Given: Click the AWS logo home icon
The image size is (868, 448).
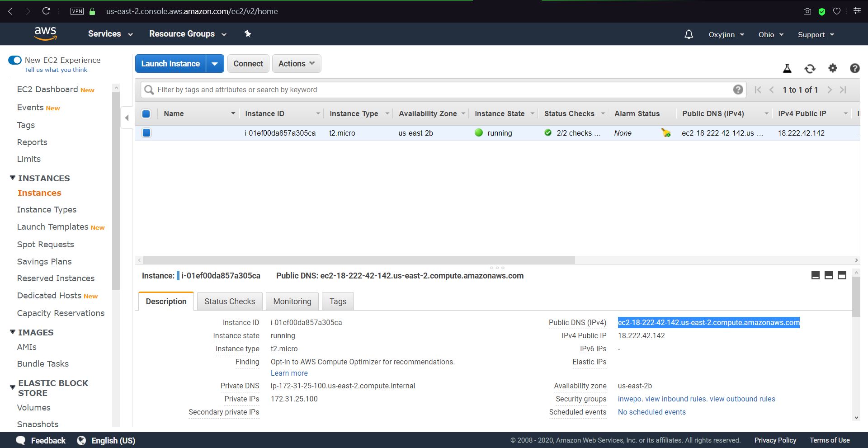Looking at the screenshot, I should click(45, 33).
